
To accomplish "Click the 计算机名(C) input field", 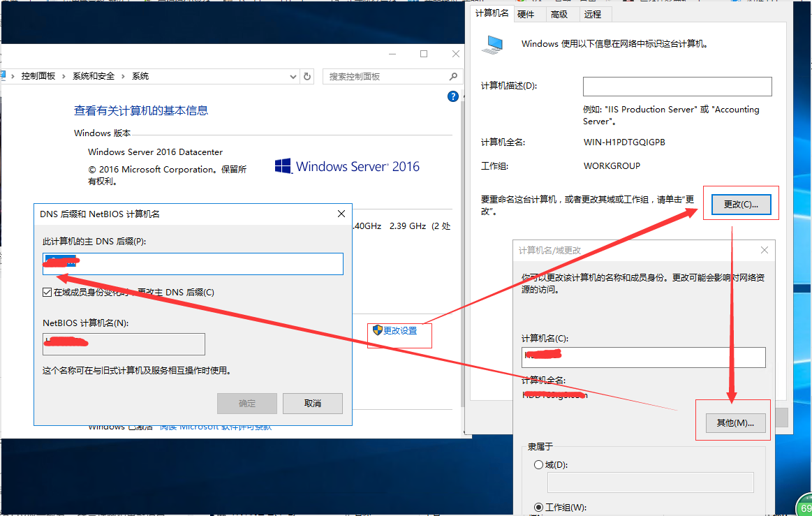I will [644, 357].
